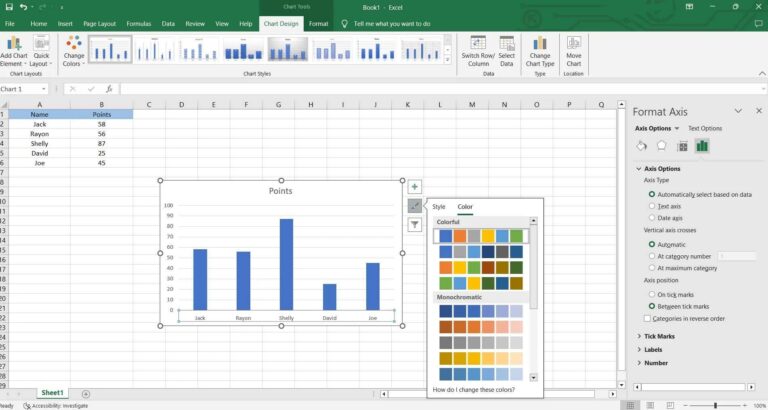The height and width of the screenshot is (410, 768).
Task: Open the Format ribbon tab
Action: tap(318, 24)
